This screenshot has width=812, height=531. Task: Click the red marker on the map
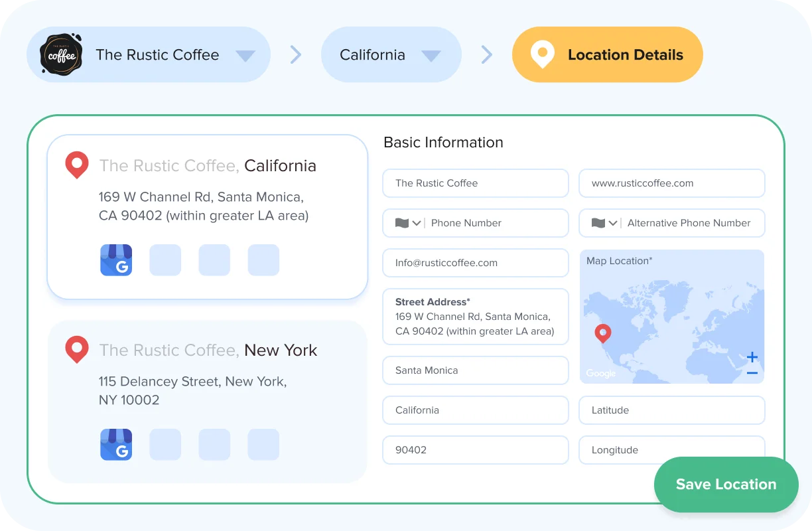[603, 333]
